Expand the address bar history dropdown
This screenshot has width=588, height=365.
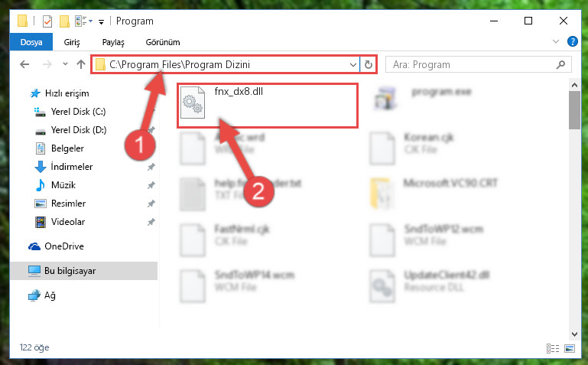click(x=352, y=64)
